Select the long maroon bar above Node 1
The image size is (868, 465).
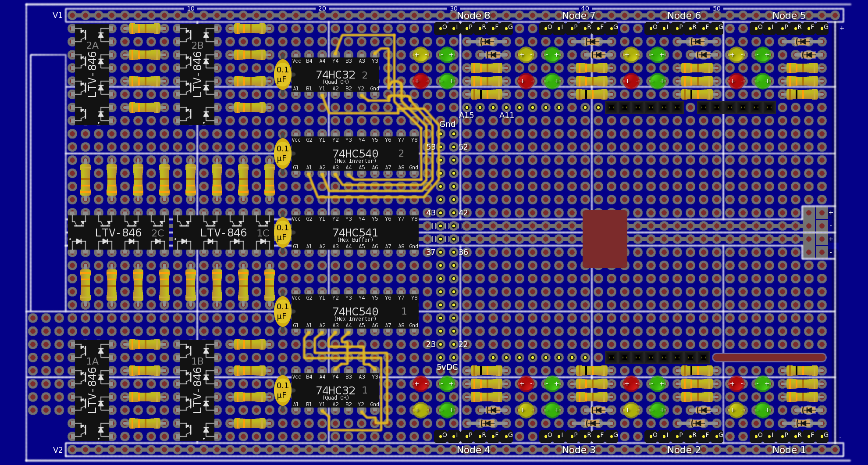click(769, 358)
